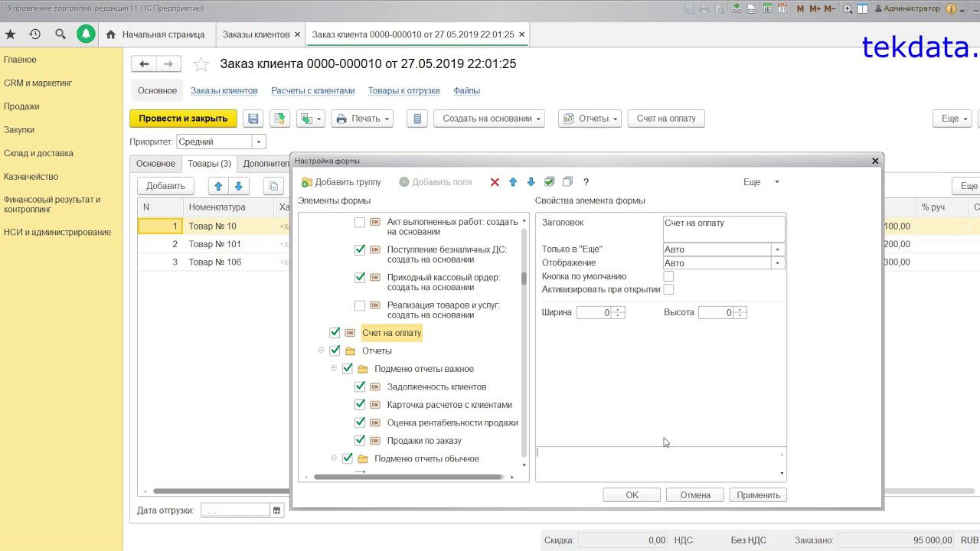
Task: Open the calculator icon in title bar
Action: click(x=767, y=8)
